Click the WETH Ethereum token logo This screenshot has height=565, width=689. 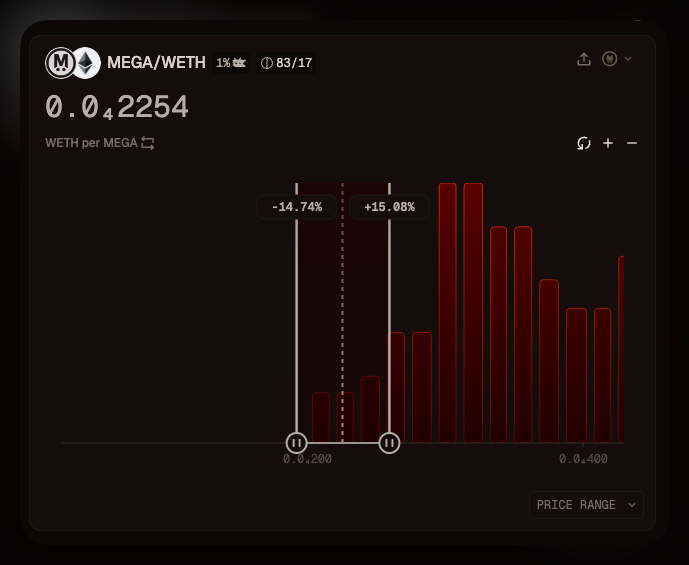(x=87, y=63)
